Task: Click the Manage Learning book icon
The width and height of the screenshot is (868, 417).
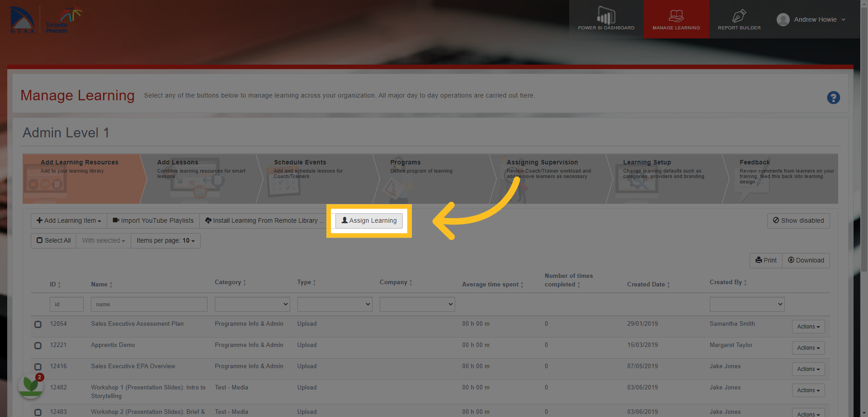Action: (676, 16)
